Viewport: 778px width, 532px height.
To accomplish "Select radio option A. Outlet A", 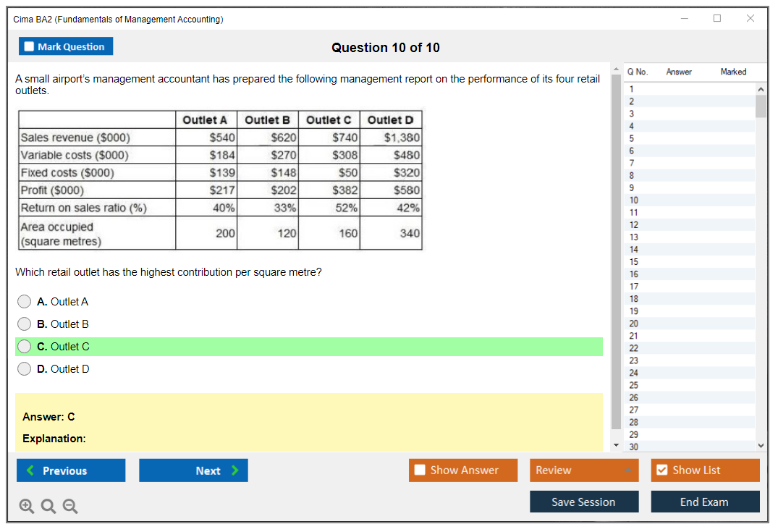I will click(x=25, y=302).
